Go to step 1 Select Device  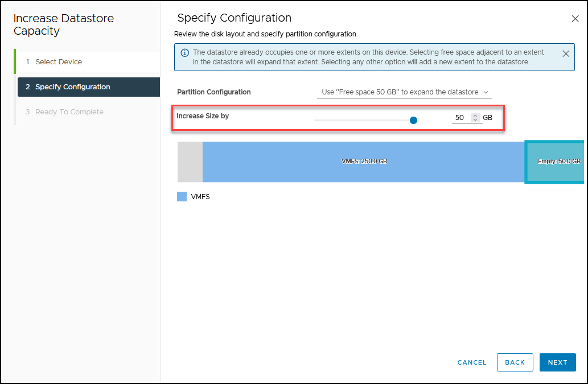click(x=88, y=62)
